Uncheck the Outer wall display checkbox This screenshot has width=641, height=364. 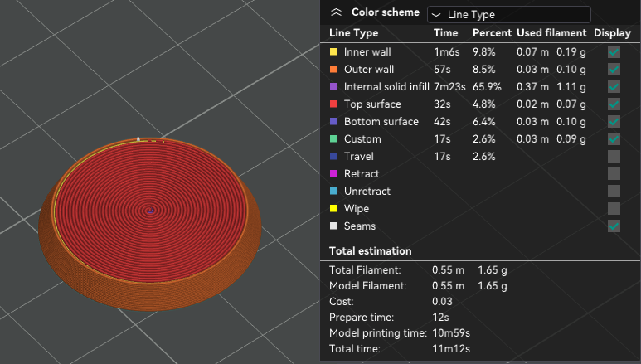pos(614,69)
